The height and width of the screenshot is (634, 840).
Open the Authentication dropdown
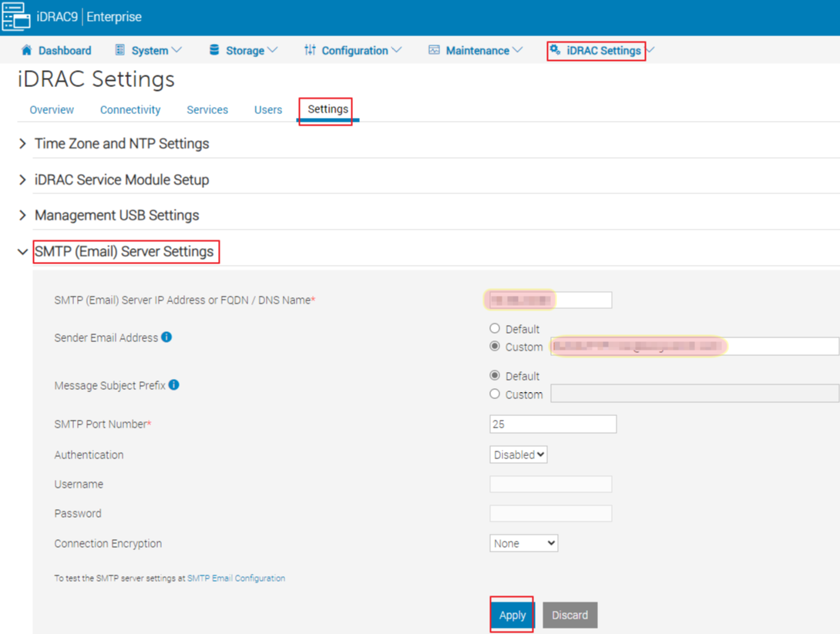pyautogui.click(x=518, y=455)
